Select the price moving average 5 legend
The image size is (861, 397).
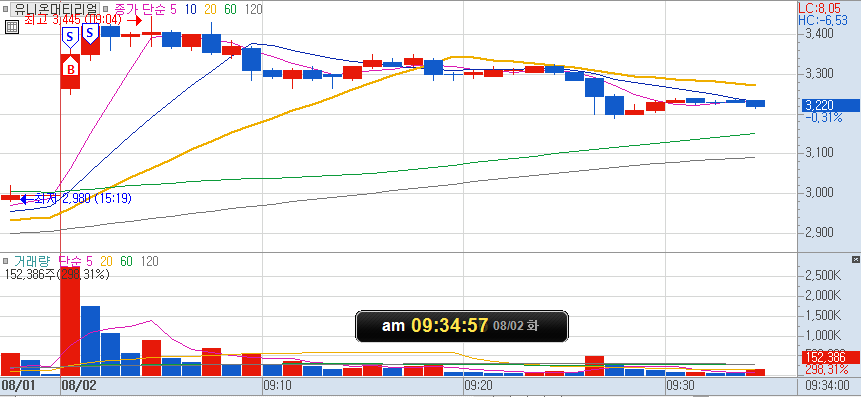pyautogui.click(x=175, y=9)
